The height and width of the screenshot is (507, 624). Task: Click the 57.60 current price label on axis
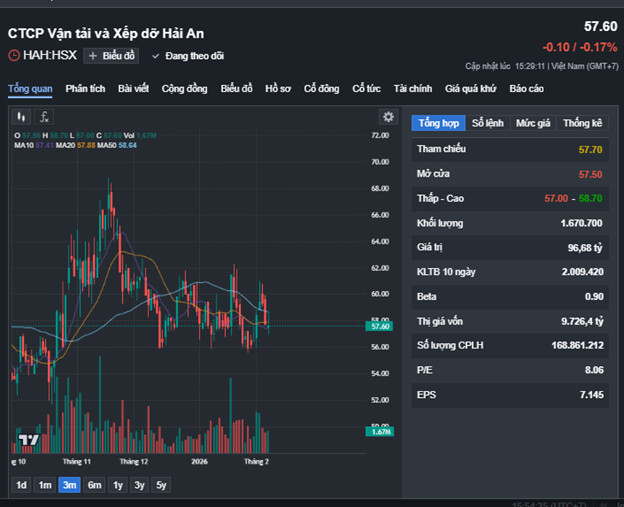[380, 326]
